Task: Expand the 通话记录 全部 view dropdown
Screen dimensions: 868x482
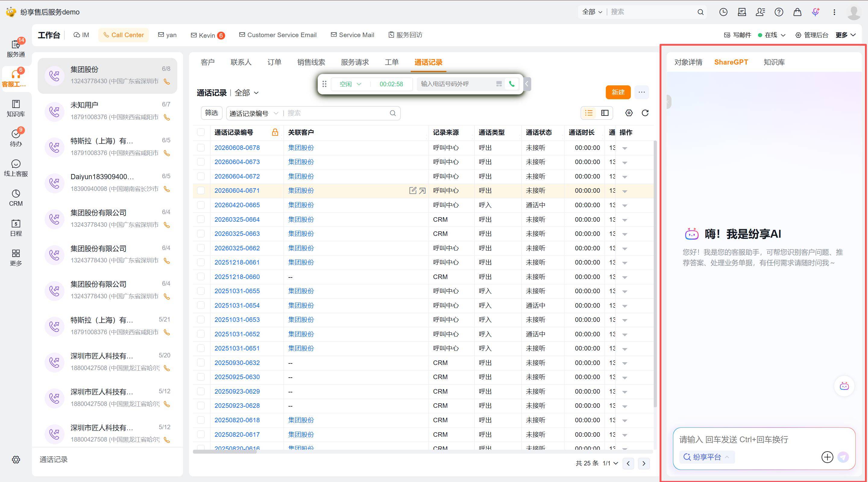Action: [247, 93]
